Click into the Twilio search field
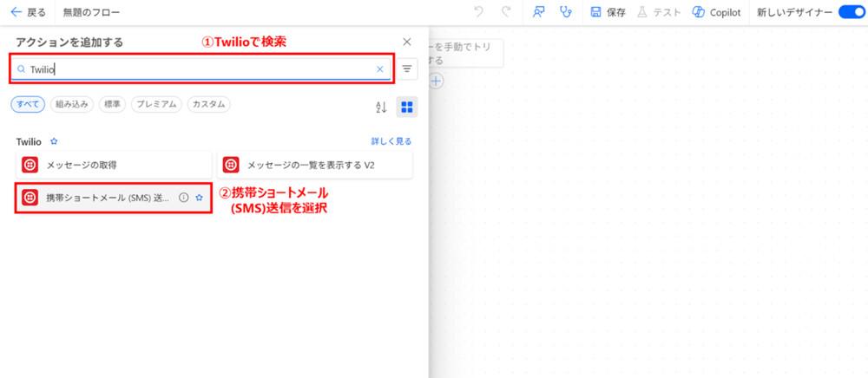The height and width of the screenshot is (378, 868). point(201,69)
